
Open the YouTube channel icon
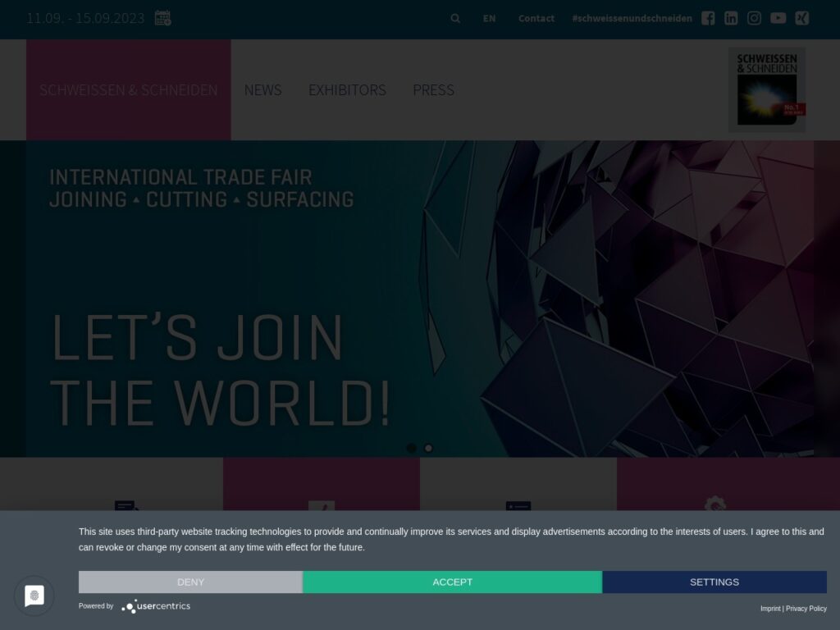click(x=778, y=18)
